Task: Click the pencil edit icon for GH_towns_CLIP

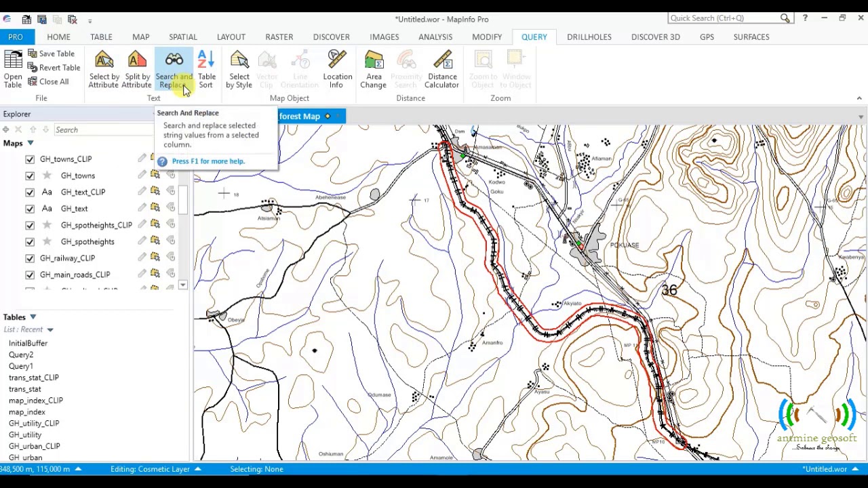Action: point(142,159)
